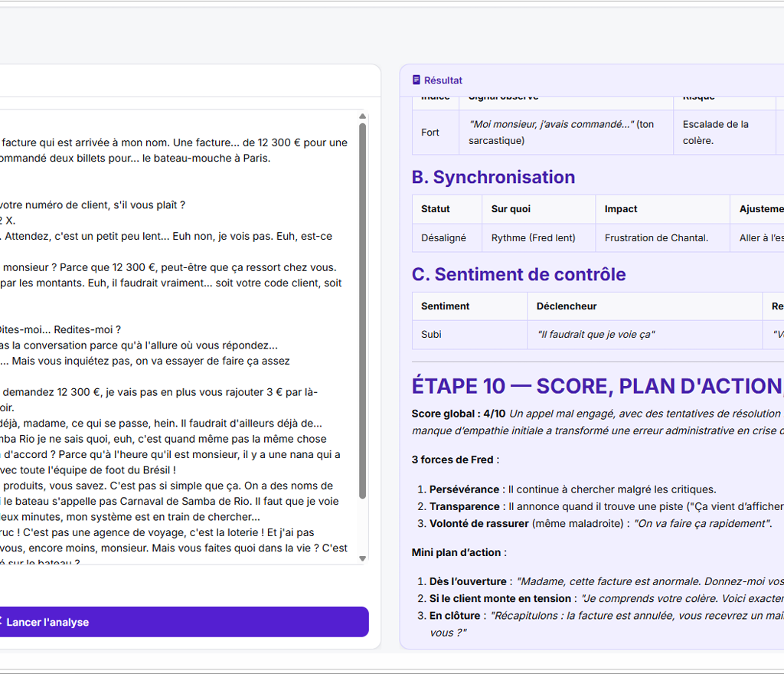Click the Sur quoi column header

click(539, 209)
